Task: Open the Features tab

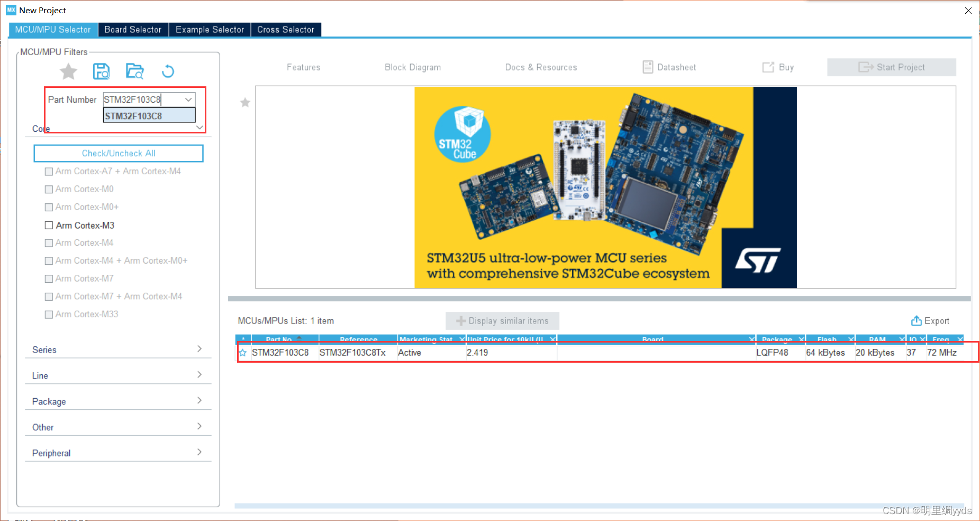Action: (x=304, y=67)
